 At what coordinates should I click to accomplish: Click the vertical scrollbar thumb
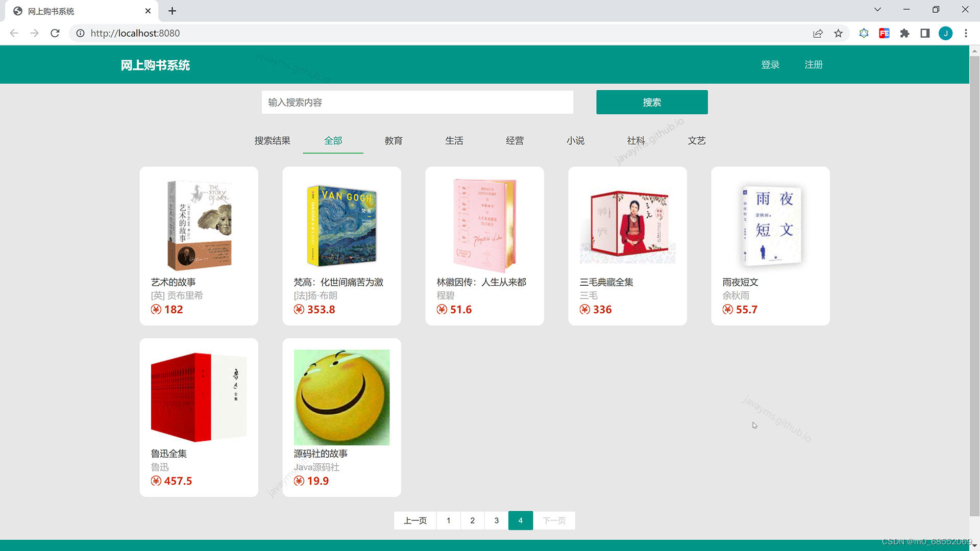[x=974, y=286]
